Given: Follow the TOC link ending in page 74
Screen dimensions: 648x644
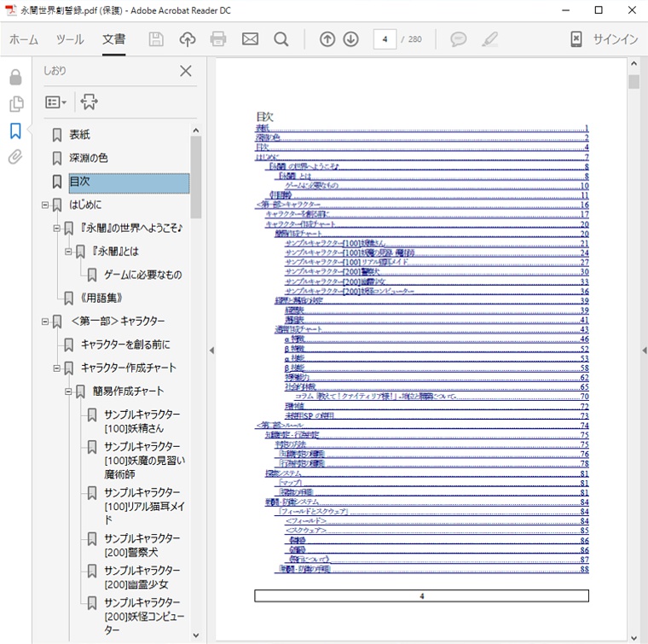Looking at the screenshot, I should point(422,425).
